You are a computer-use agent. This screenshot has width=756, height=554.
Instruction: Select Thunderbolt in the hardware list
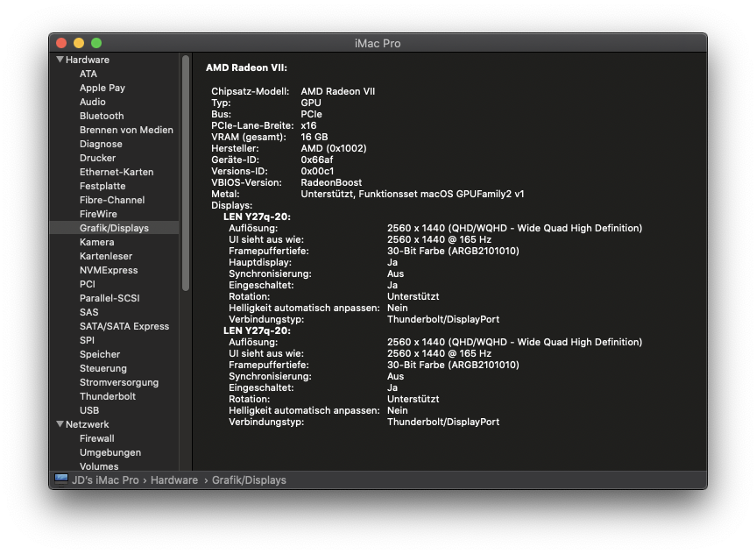tap(108, 396)
